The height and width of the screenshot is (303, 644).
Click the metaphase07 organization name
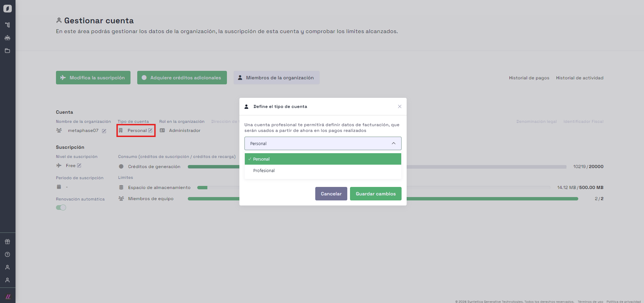[83, 131]
